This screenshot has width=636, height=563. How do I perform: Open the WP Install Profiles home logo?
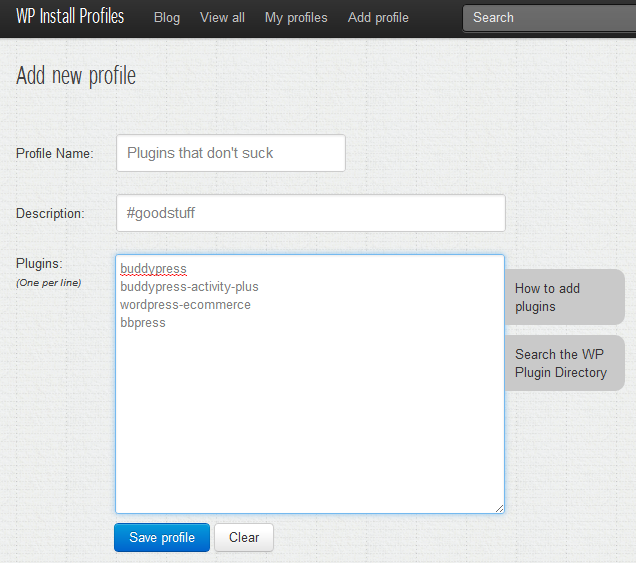point(70,17)
